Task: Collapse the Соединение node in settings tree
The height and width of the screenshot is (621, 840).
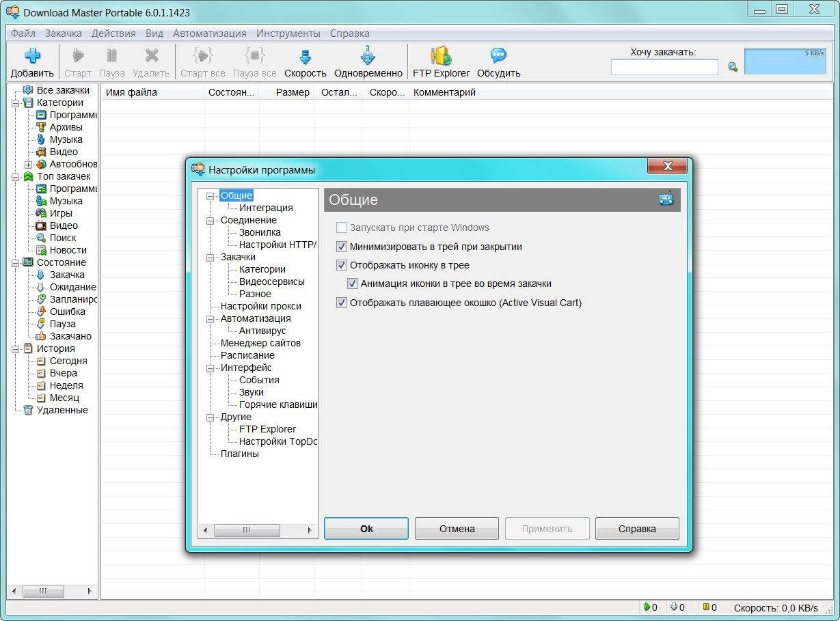Action: click(x=211, y=221)
